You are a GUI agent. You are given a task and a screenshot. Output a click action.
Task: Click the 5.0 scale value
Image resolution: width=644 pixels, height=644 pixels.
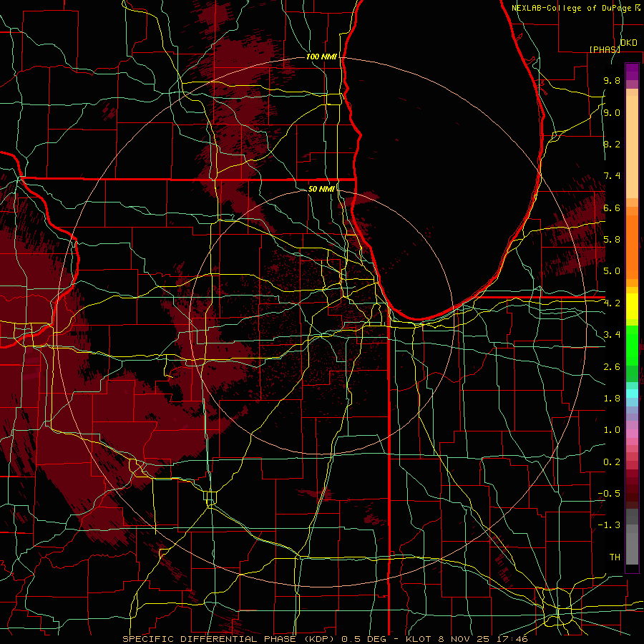tap(612, 271)
